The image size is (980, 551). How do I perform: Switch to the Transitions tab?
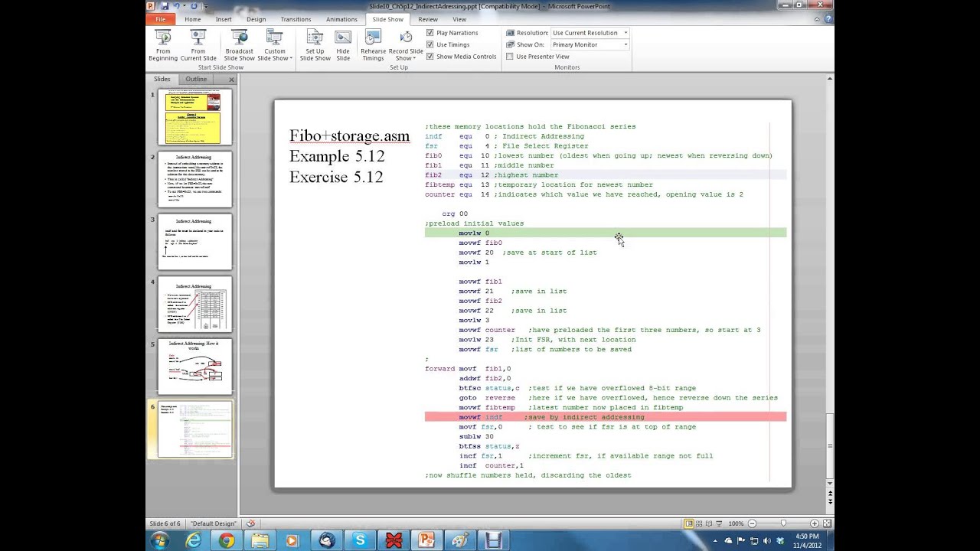coord(296,19)
